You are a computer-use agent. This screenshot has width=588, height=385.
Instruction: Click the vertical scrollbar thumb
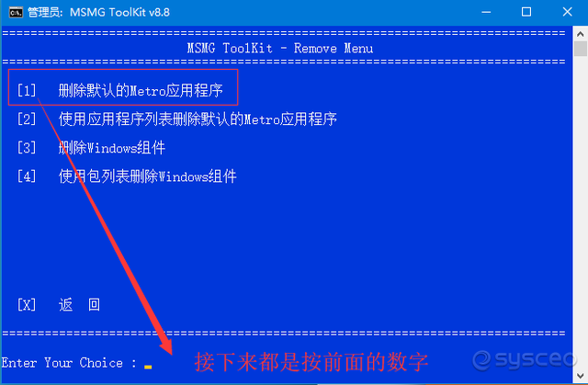[x=580, y=49]
